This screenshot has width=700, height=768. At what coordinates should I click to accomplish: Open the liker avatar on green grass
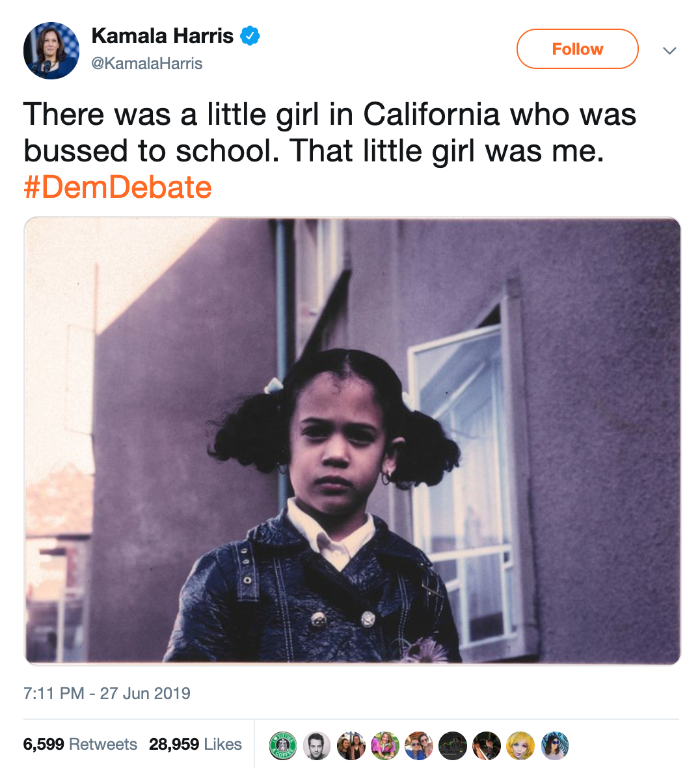(x=385, y=746)
